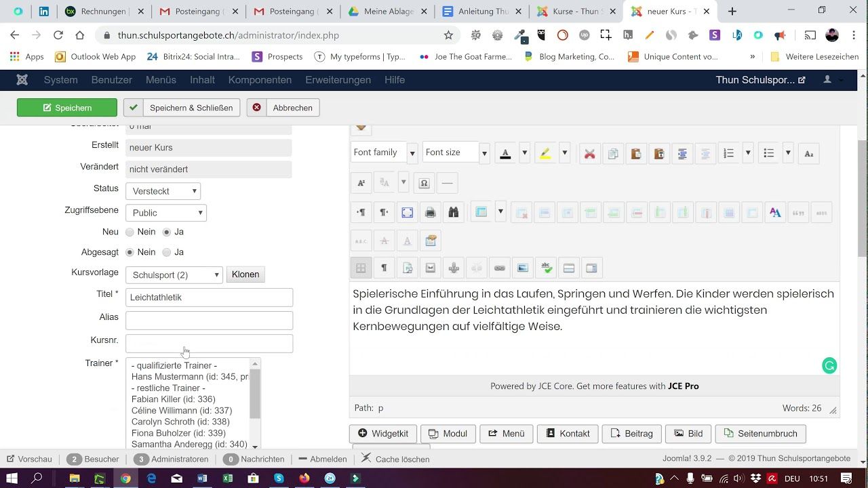Click the Cut (scissors) editor icon
This screenshot has height=488, width=868.
point(589,154)
